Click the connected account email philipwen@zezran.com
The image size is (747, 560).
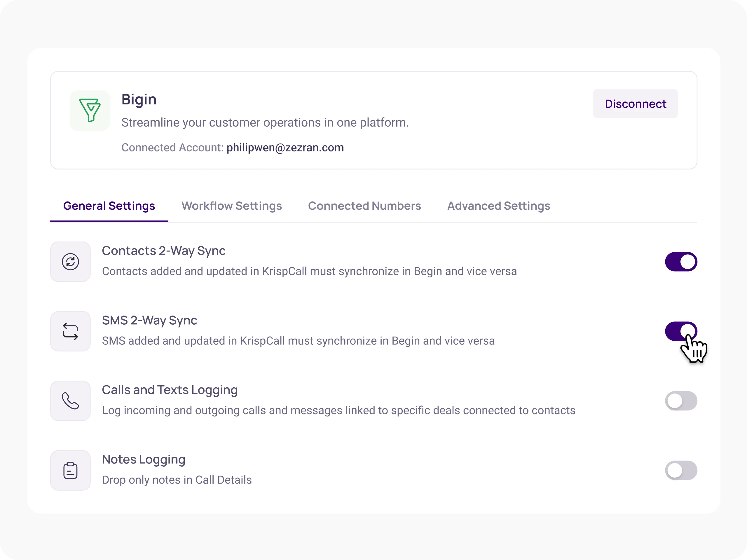click(x=285, y=148)
